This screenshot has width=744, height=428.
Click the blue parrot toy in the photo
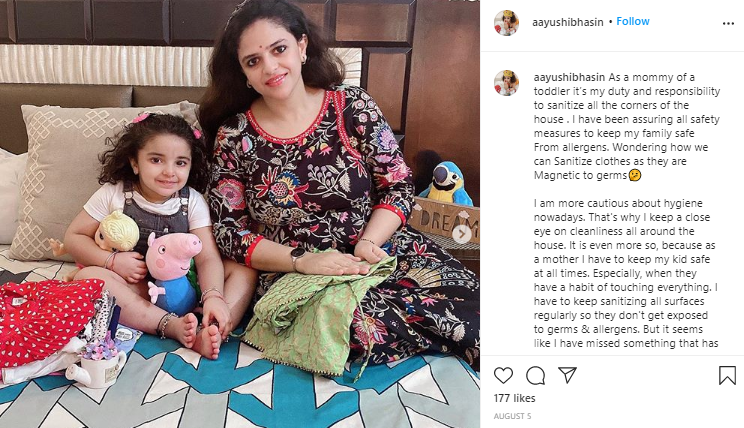pos(446,183)
